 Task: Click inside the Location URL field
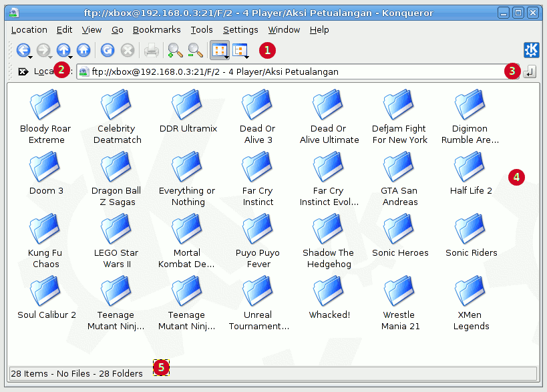point(297,72)
